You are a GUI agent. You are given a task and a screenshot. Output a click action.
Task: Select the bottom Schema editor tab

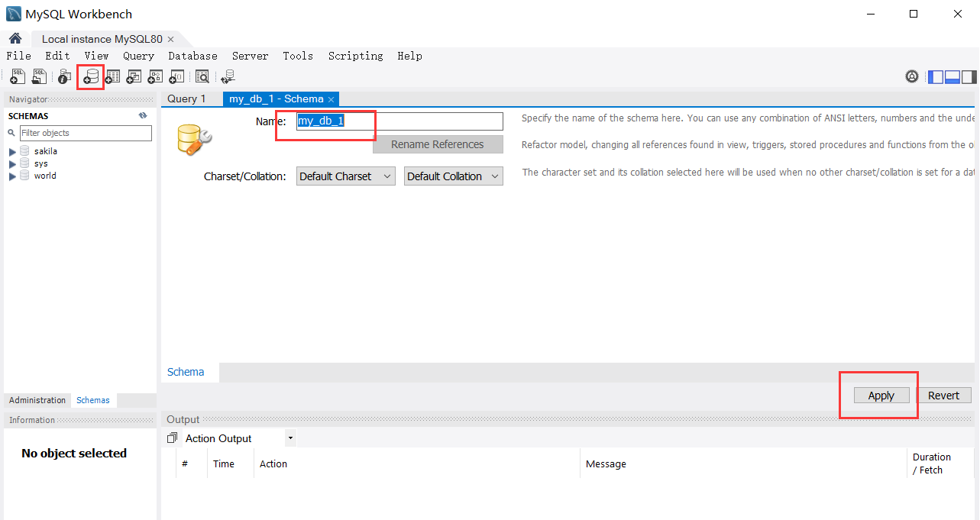pos(186,372)
